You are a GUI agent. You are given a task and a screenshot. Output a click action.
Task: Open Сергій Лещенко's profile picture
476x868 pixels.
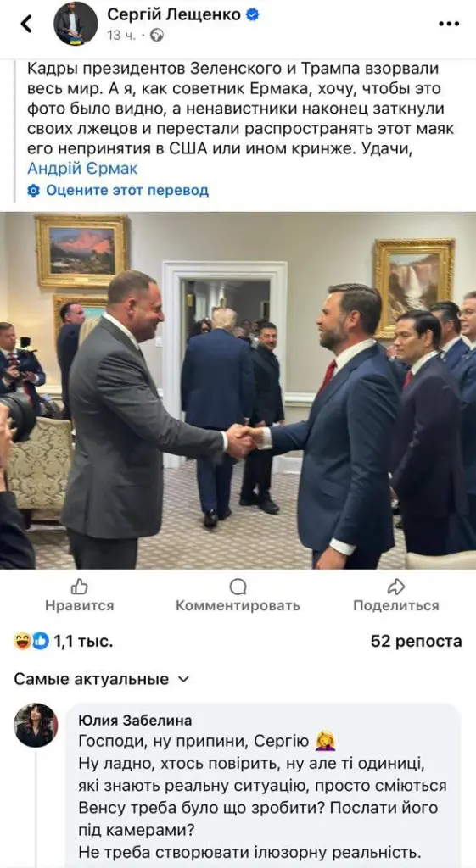tap(76, 23)
